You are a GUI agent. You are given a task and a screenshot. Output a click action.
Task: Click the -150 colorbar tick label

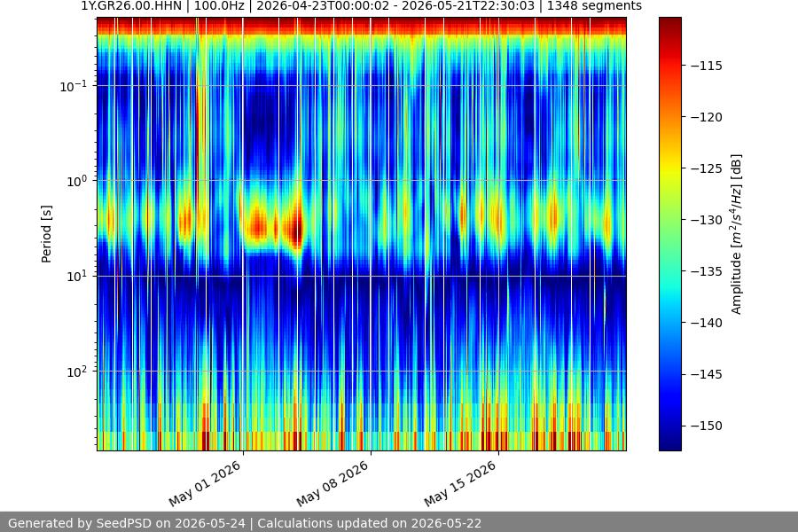click(707, 426)
